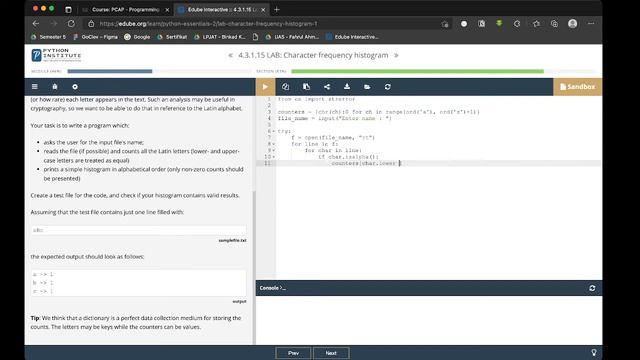The height and width of the screenshot is (360, 640).
Task: Open the UAS - Fahrul bookmark
Action: pos(292,37)
